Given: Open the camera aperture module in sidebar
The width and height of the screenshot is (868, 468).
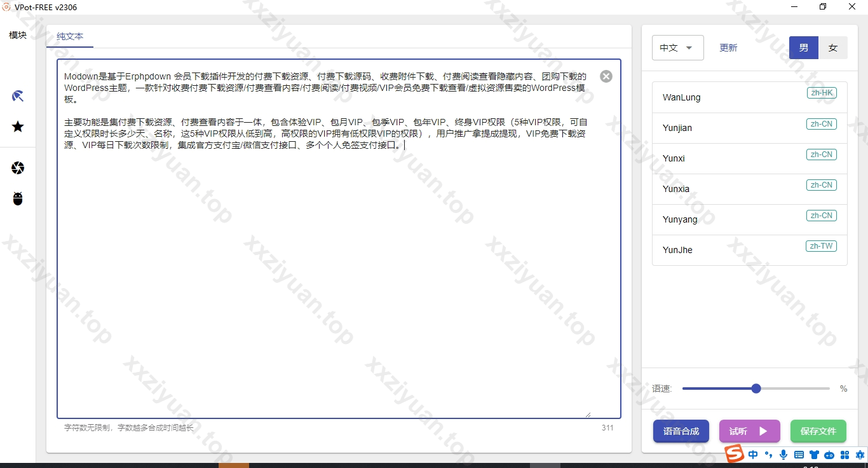Looking at the screenshot, I should (x=18, y=168).
